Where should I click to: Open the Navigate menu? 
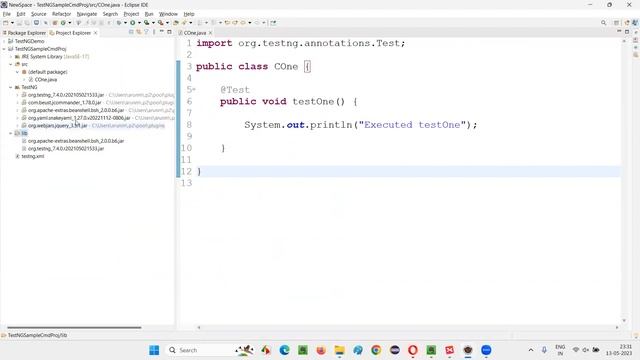(x=87, y=14)
